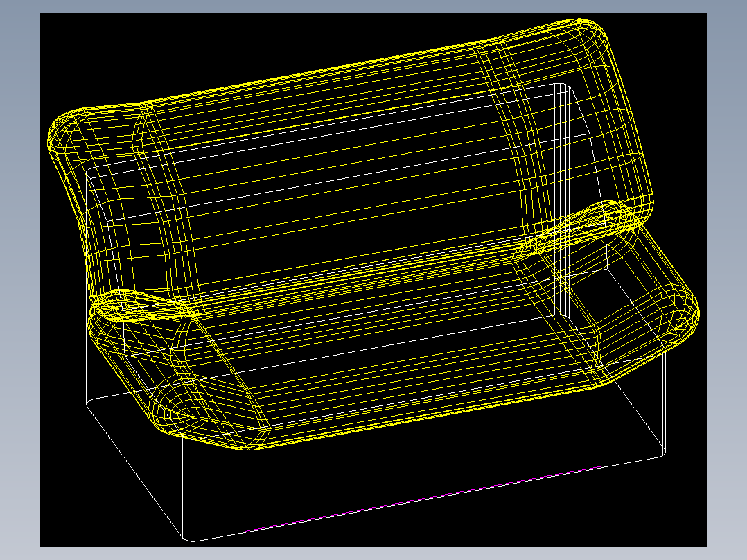Select the magenta line on the base
Viewport: 747px width, 560px height.
[x=423, y=498]
